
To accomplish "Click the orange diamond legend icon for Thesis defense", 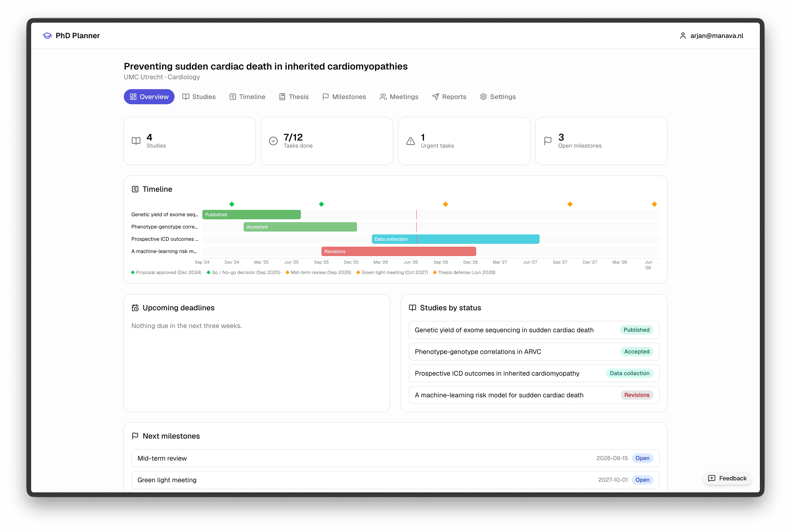I will pos(435,272).
